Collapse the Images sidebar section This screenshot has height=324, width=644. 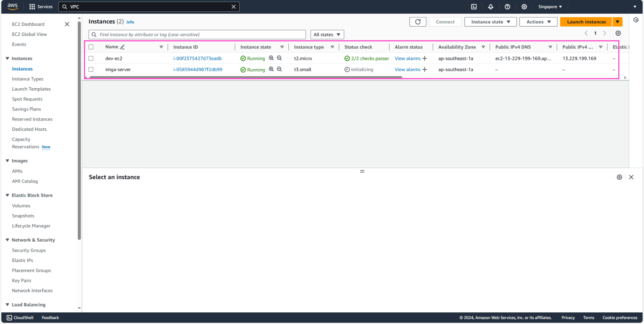click(7, 161)
